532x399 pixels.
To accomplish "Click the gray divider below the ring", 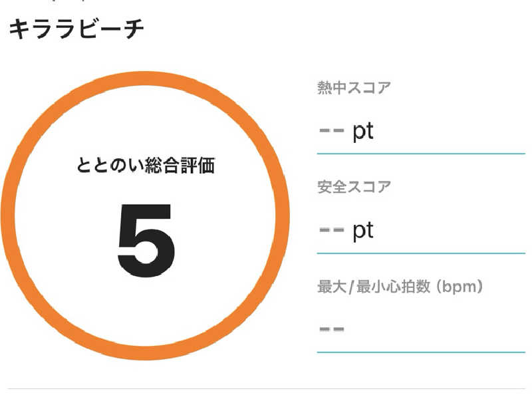I will click(266, 388).
